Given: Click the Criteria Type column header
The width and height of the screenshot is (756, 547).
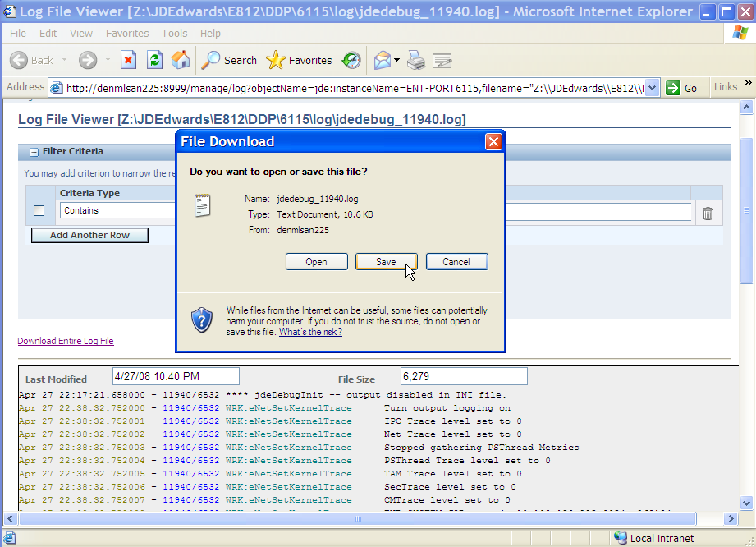Looking at the screenshot, I should click(89, 193).
